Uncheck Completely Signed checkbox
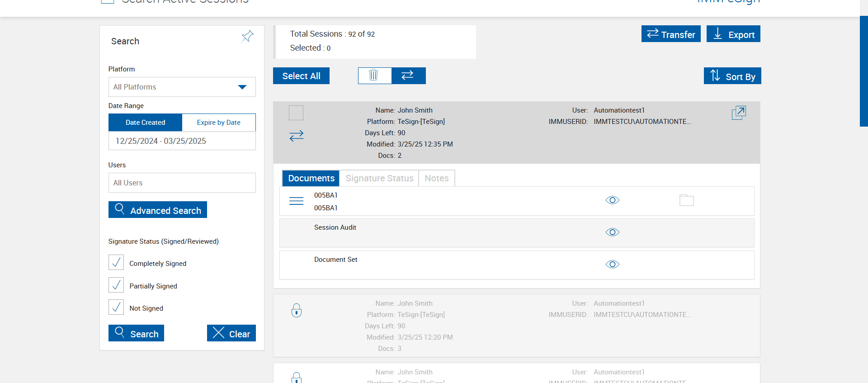868x383 pixels. [116, 262]
